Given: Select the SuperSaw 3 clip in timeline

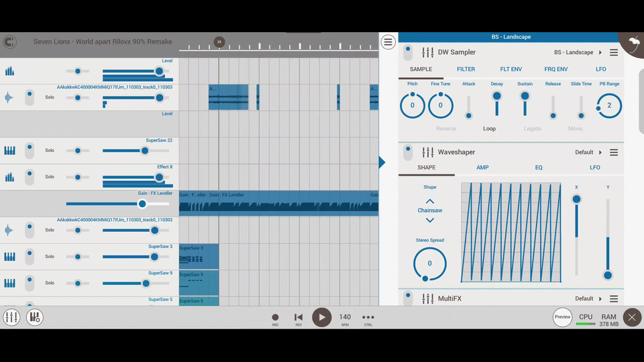Looking at the screenshot, I should point(199,257).
